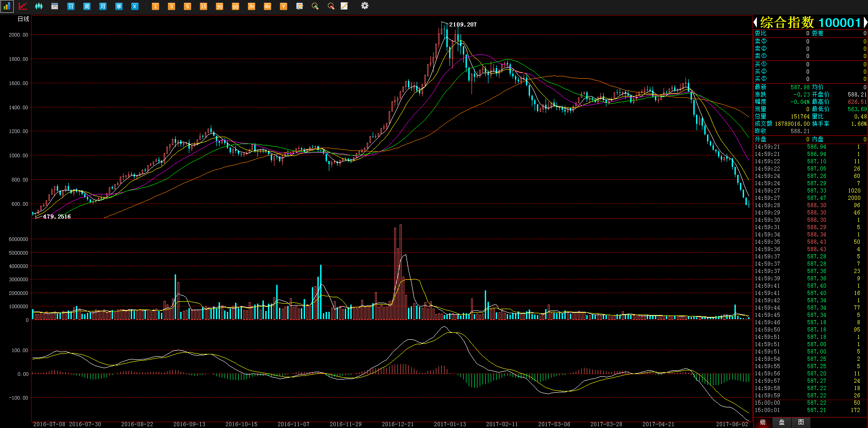868x428 pixels.
Task: Click the 6000000 volume axis label
Action: (18, 239)
